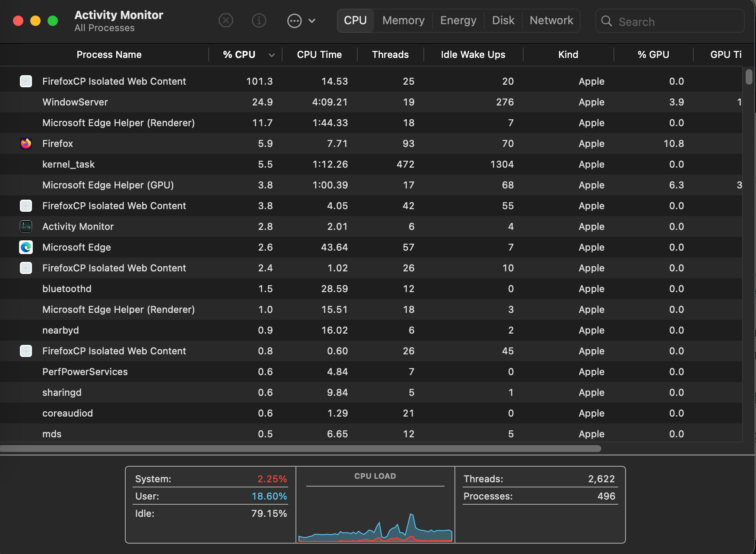
Task: Open the process Info toolbar icon
Action: pyautogui.click(x=259, y=20)
